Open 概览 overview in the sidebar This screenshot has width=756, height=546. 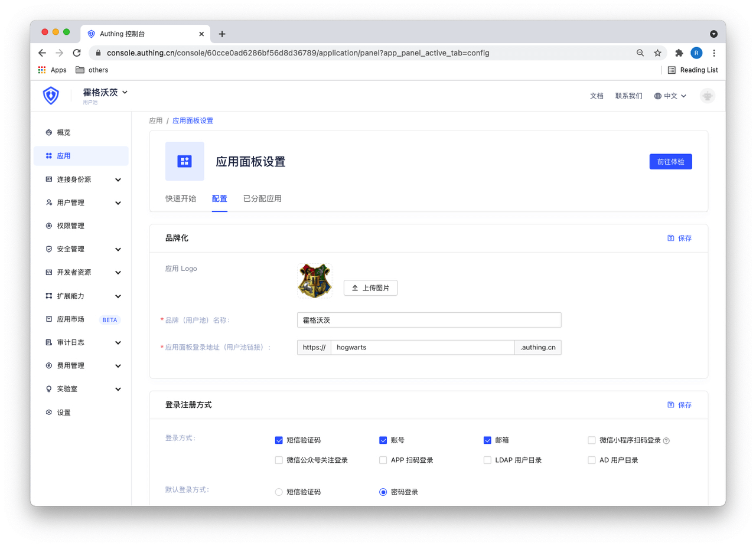pos(63,132)
